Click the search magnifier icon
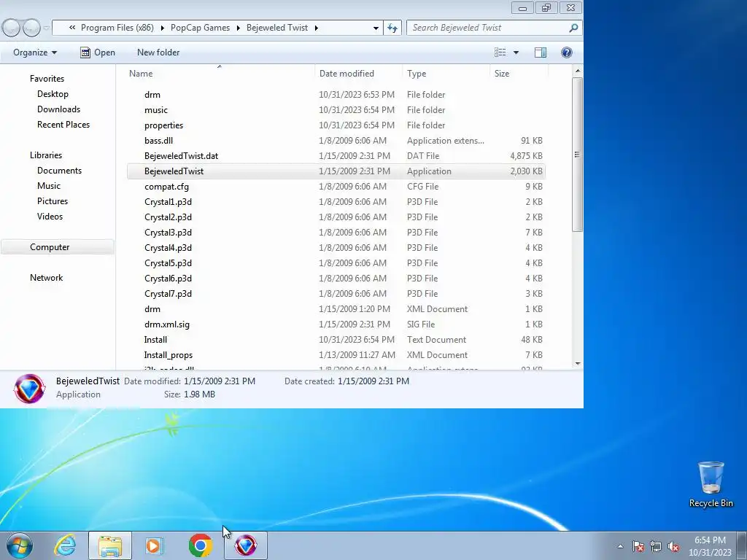This screenshot has width=747, height=560. [x=573, y=28]
